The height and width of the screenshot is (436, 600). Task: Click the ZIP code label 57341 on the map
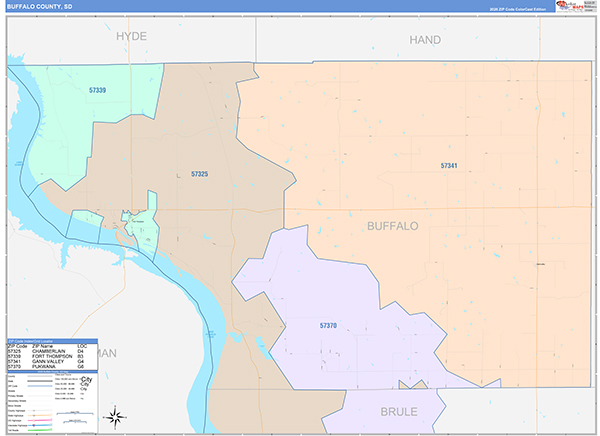449,166
